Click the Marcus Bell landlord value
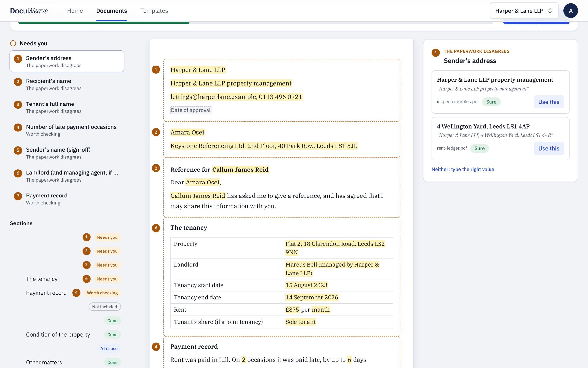Image resolution: width=588 pixels, height=368 pixels. coord(332,269)
